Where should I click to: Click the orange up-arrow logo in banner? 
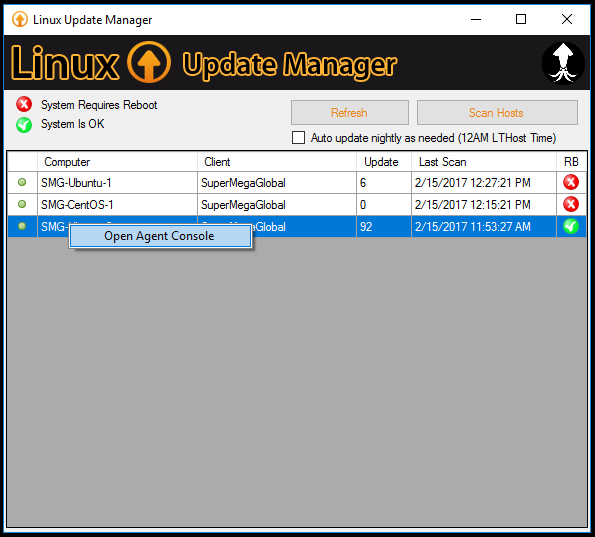pyautogui.click(x=149, y=62)
